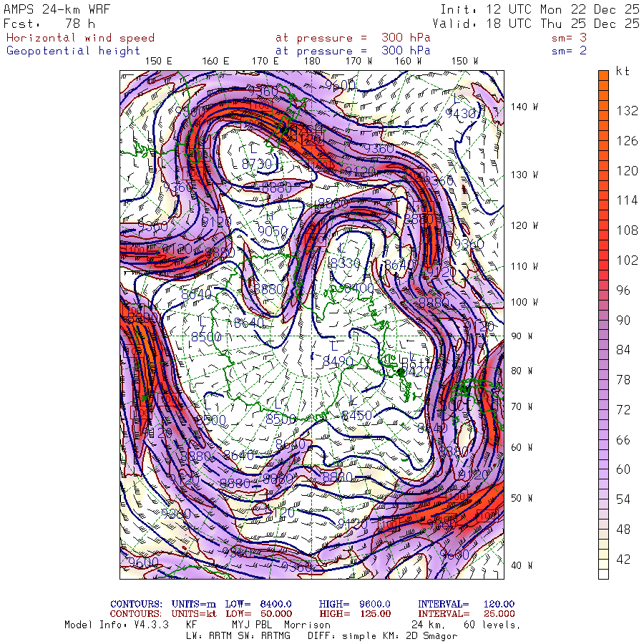Click the 'LW: RRTM SW: RRTMG' text

tap(238, 636)
